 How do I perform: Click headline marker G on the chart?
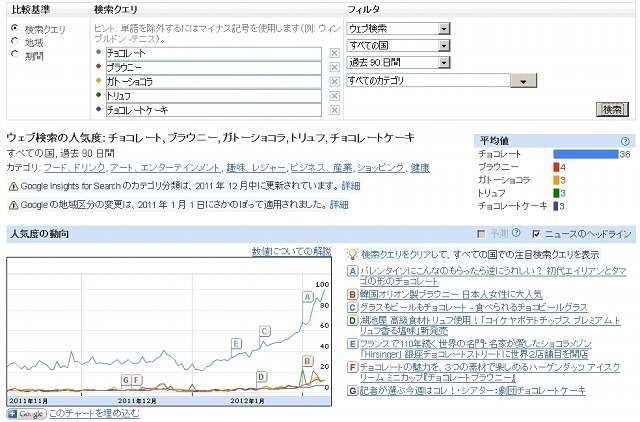(126, 380)
